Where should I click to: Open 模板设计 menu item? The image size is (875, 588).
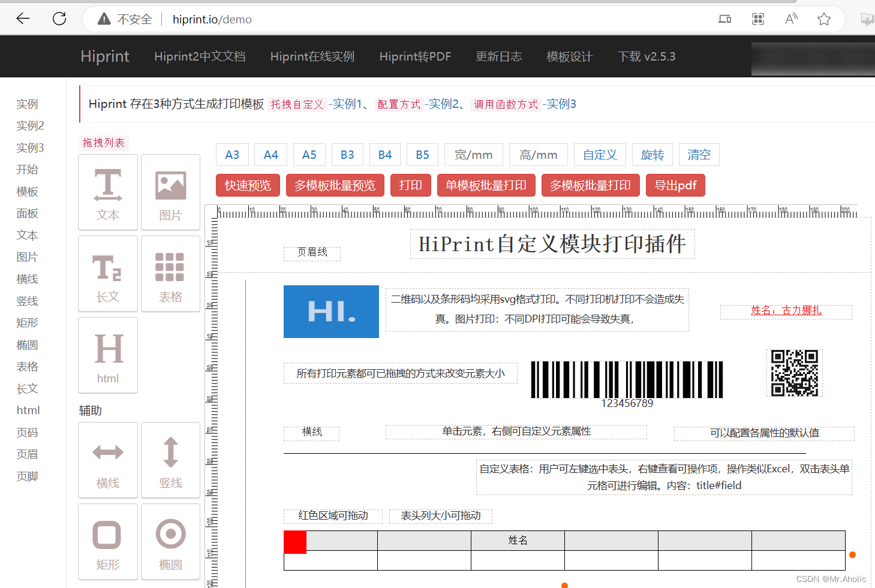point(570,56)
